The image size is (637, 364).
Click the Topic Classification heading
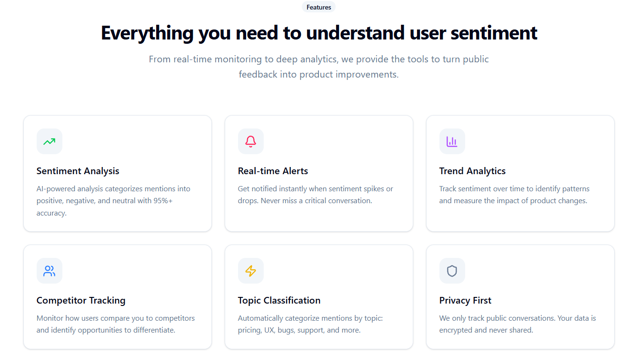(x=279, y=300)
